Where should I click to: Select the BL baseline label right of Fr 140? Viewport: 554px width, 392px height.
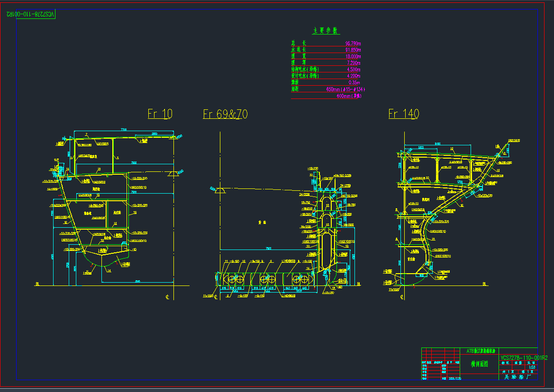(485, 284)
